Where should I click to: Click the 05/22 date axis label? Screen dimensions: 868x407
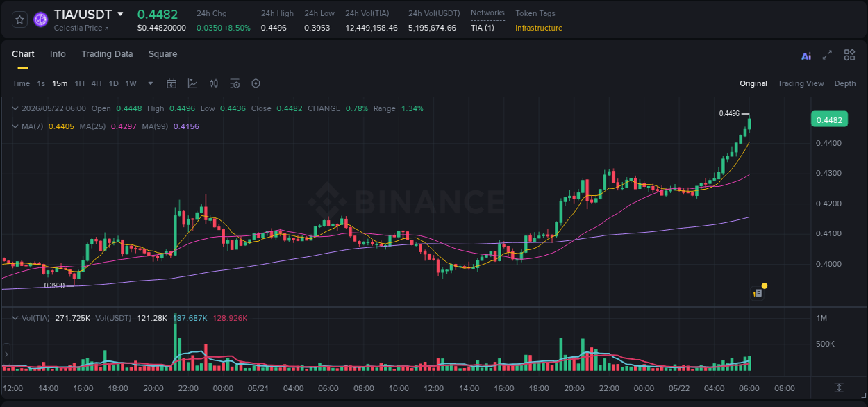tap(679, 388)
